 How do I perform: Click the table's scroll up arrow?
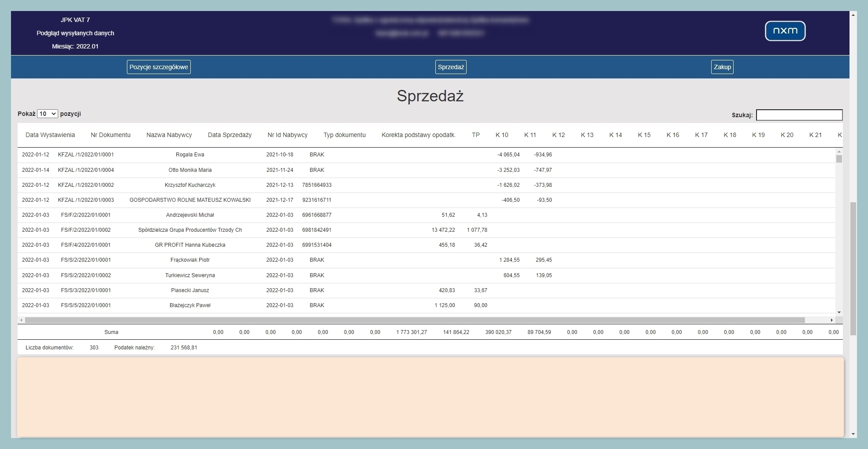(x=839, y=151)
